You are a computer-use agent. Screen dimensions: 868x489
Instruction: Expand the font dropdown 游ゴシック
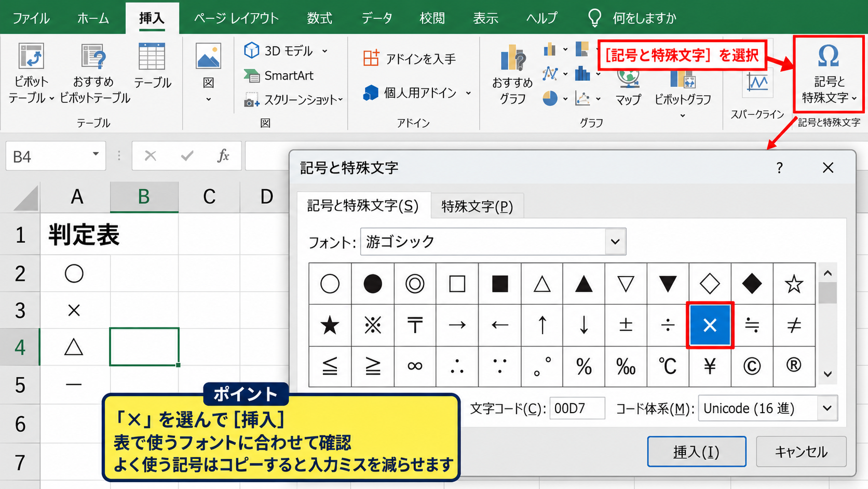[615, 242]
